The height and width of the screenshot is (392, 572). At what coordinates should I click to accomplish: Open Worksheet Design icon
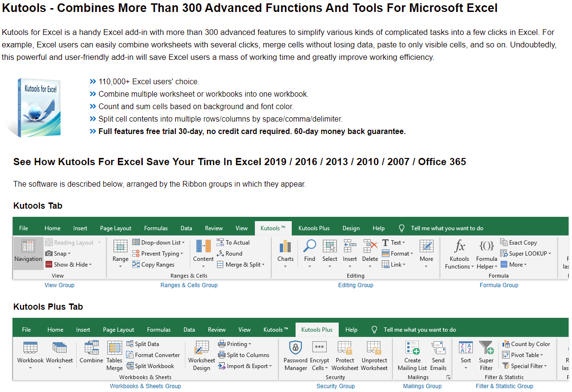(201, 347)
